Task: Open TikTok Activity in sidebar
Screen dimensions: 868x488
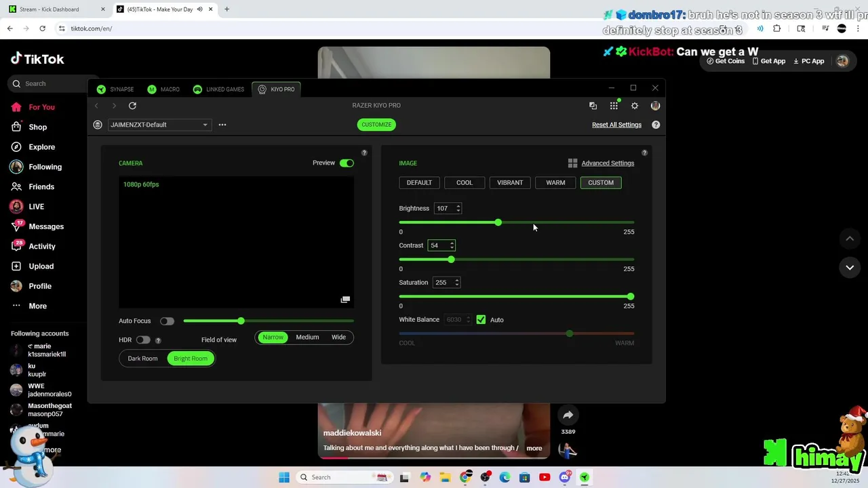Action: tap(33, 246)
